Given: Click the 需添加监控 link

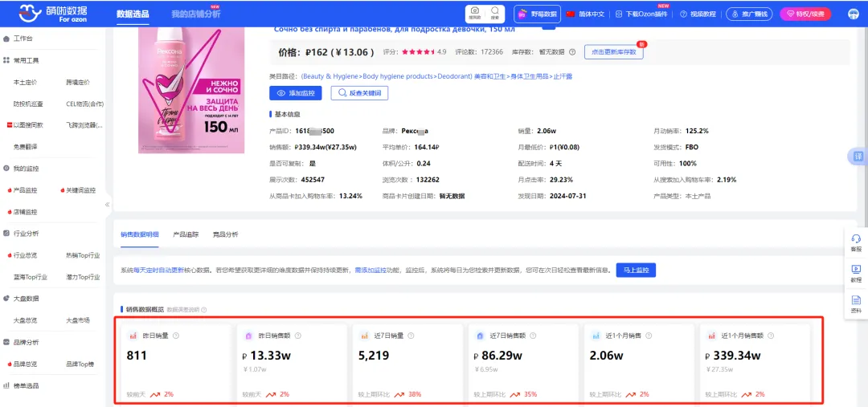Looking at the screenshot, I should [x=371, y=271].
